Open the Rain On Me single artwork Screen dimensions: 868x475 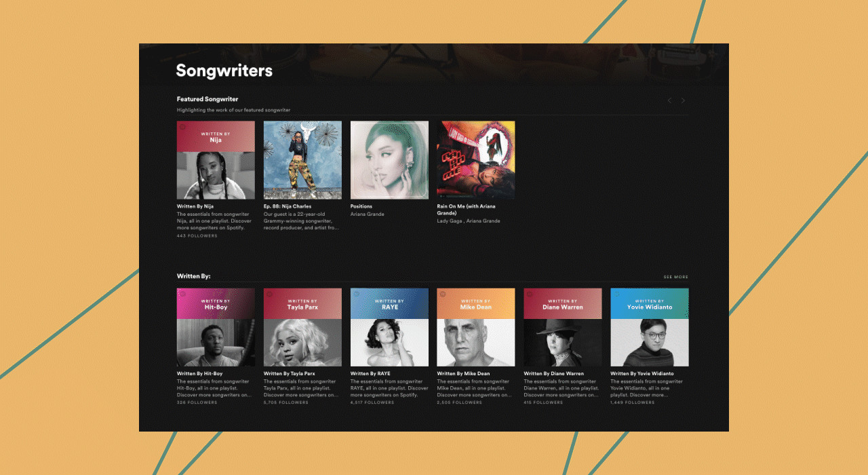(476, 160)
